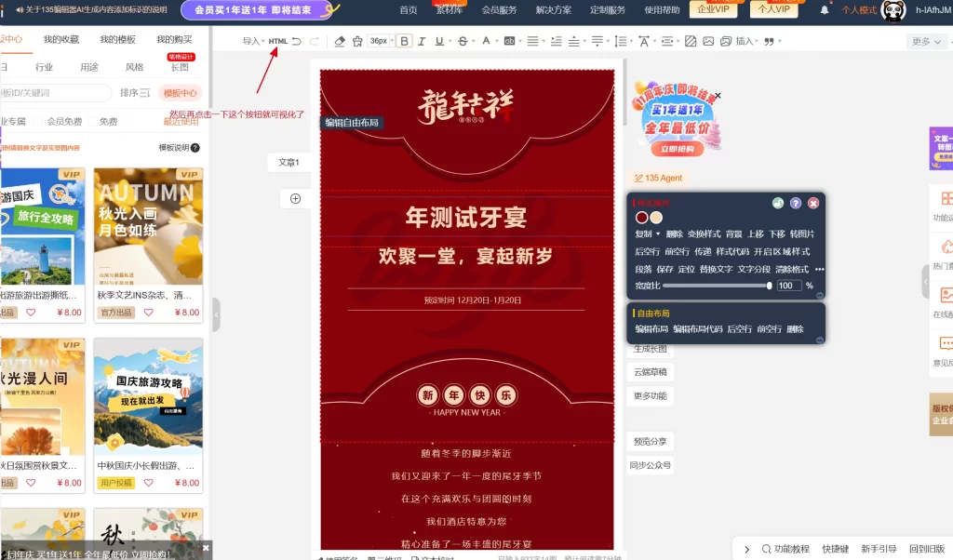Open the font color tool

(x=486, y=41)
